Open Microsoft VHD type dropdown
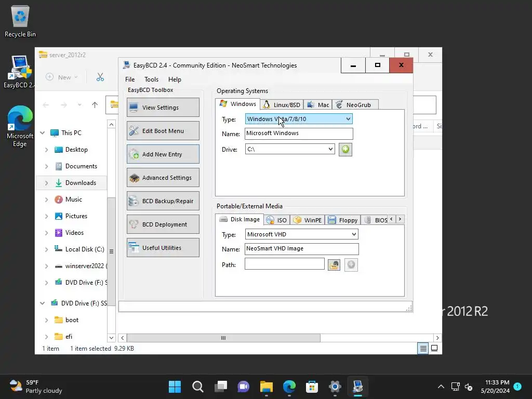The image size is (532, 399). click(x=301, y=234)
